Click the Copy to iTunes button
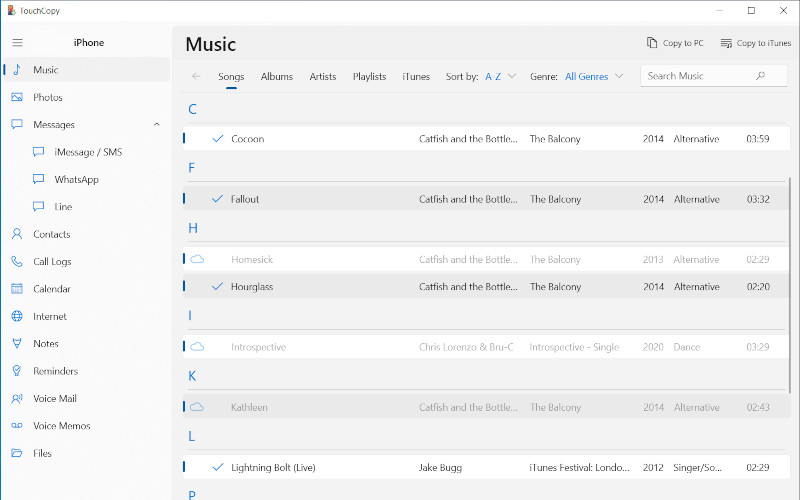The width and height of the screenshot is (800, 500). pyautogui.click(x=756, y=43)
